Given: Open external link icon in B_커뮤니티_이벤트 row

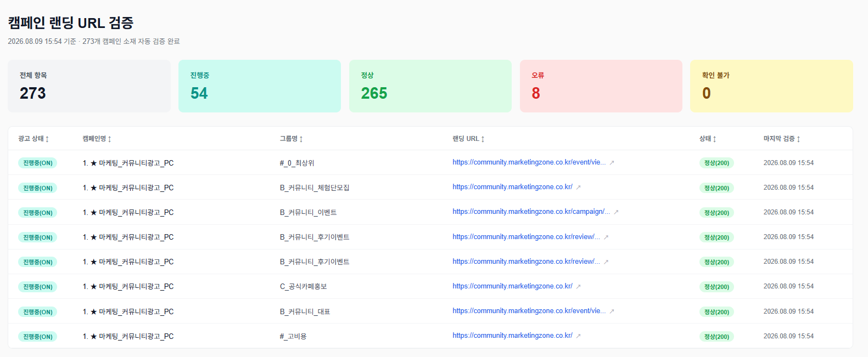Looking at the screenshot, I should (616, 212).
